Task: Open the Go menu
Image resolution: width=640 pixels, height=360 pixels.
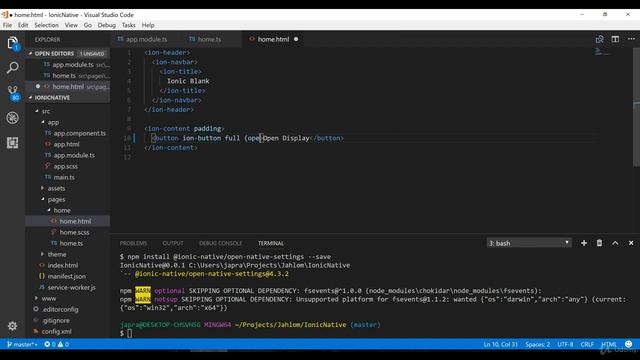Action: point(88,25)
